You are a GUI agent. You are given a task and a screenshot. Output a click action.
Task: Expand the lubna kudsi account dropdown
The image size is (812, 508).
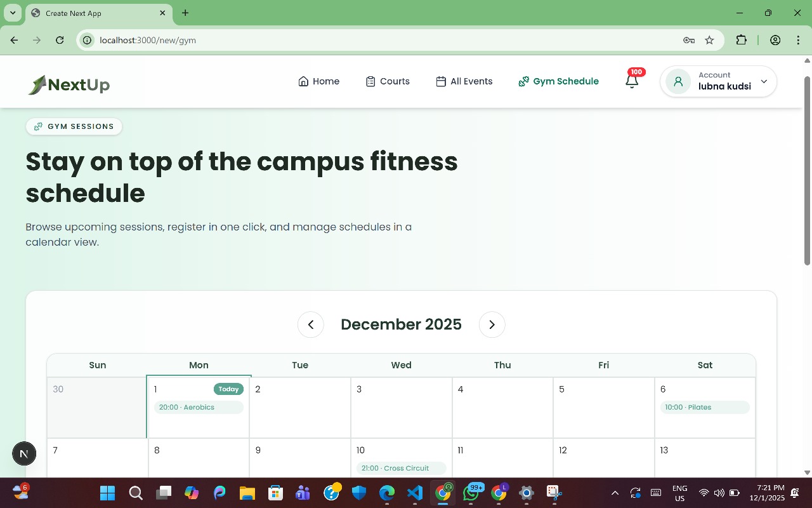click(718, 81)
